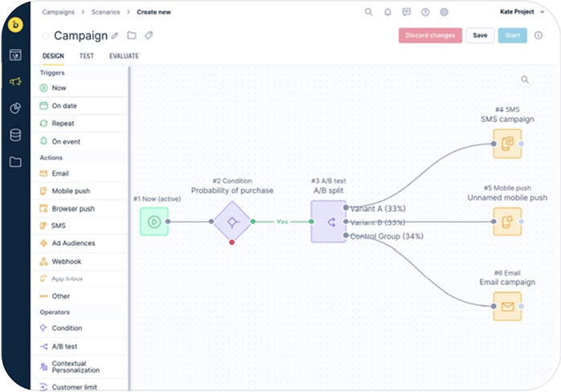
Task: Select the #2 Condition diamond node
Action: (x=232, y=221)
